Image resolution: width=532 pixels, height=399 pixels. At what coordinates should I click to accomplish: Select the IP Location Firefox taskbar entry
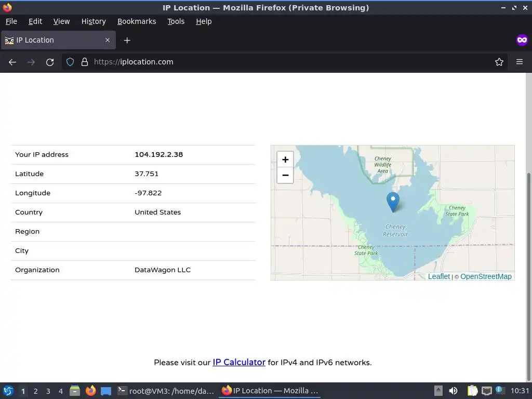pos(270,391)
